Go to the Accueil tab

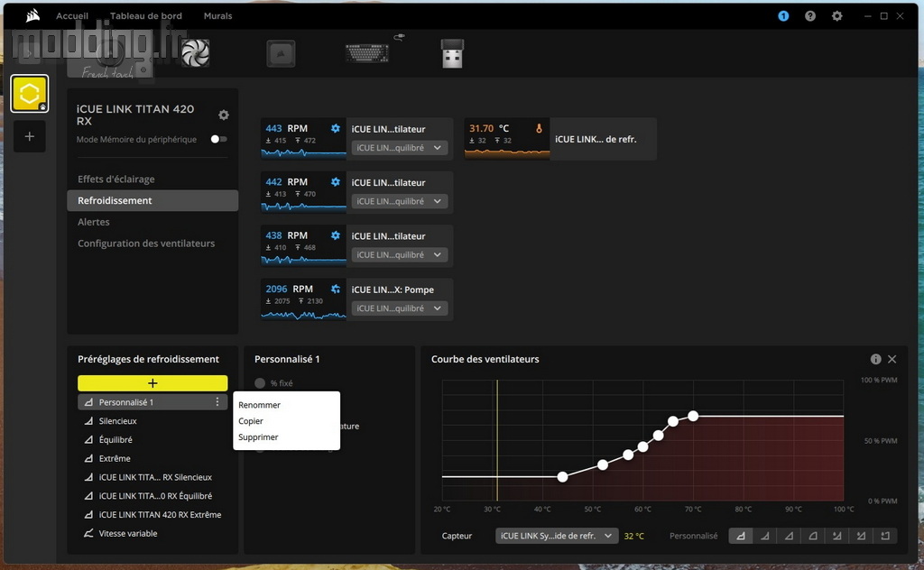(72, 16)
